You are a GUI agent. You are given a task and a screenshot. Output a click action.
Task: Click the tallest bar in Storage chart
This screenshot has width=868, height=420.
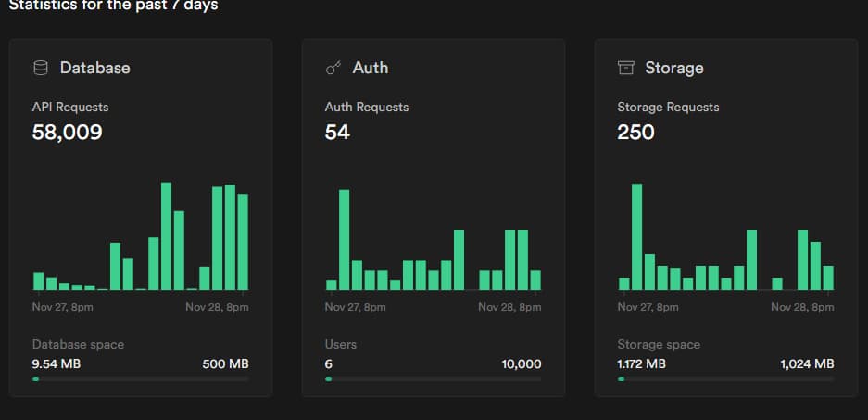(x=636, y=236)
